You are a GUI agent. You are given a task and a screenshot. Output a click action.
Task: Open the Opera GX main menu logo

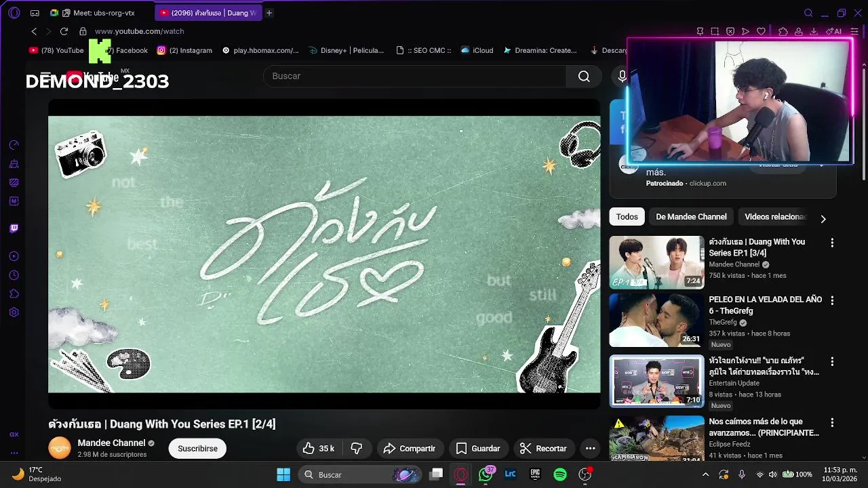[14, 13]
